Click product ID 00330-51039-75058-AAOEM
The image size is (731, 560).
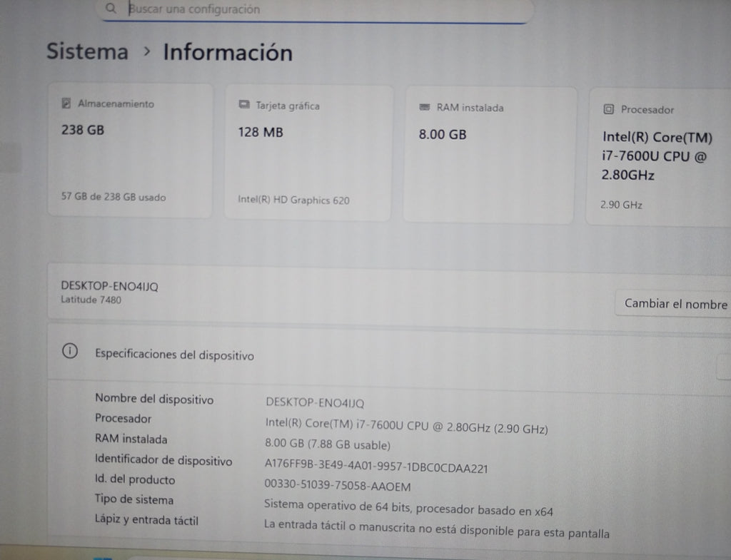click(338, 486)
